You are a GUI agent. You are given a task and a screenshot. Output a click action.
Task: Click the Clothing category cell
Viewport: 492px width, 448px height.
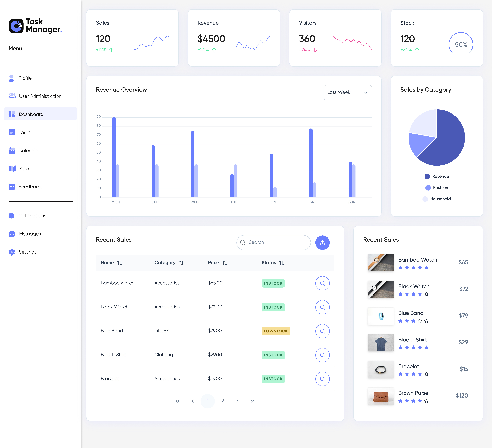click(163, 355)
